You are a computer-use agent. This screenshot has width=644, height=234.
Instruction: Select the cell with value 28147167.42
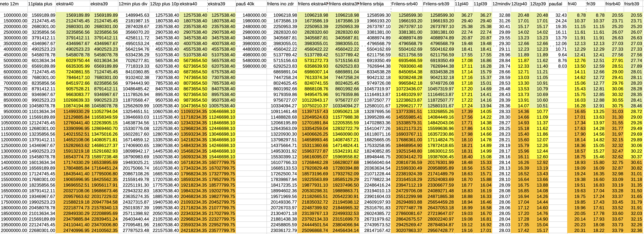[x=377, y=230]
